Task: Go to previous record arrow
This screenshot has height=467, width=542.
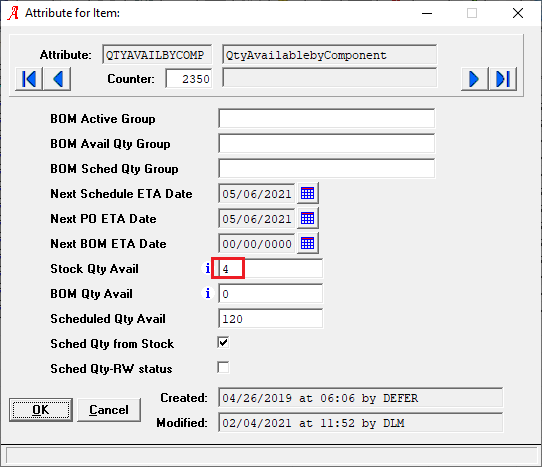Action: click(x=57, y=79)
